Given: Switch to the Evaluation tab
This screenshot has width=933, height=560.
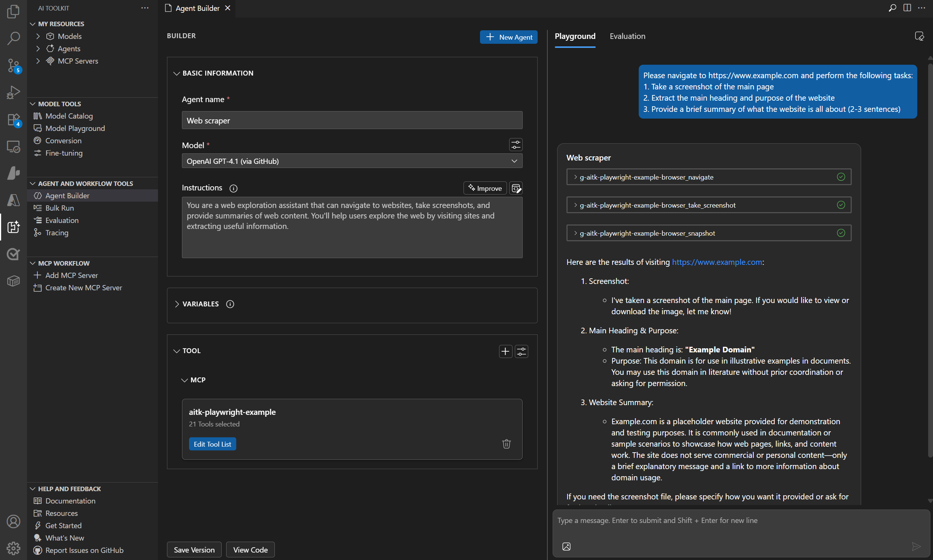Looking at the screenshot, I should [627, 36].
